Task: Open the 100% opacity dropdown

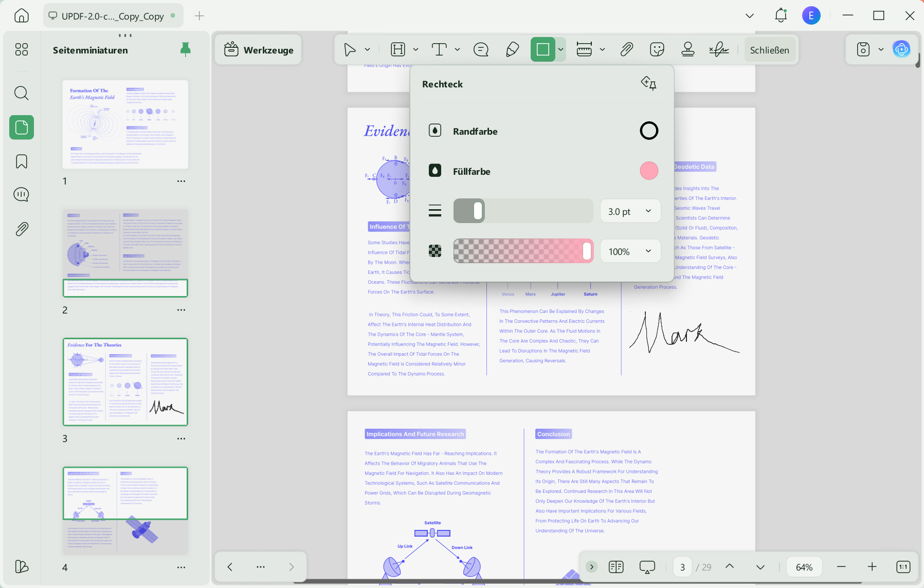Action: click(630, 251)
